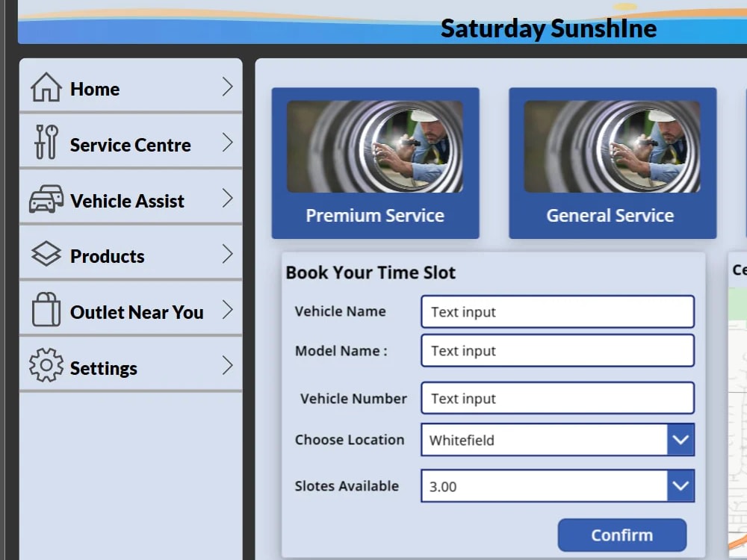Confirm the time slot booking
Screen dimensions: 747x560
click(622, 535)
